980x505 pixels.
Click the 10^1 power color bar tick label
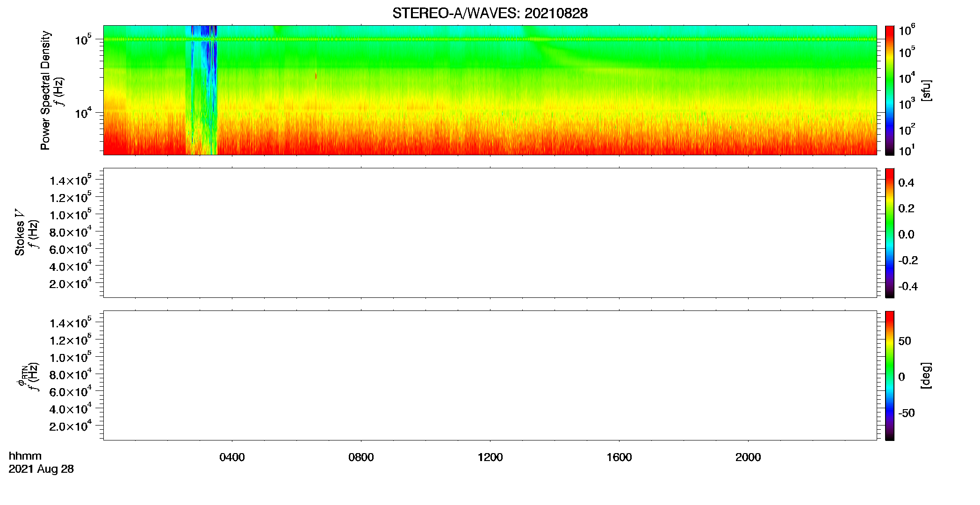point(907,150)
